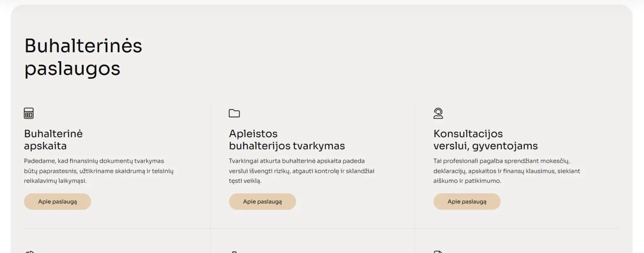Open Apie paslaugą for Apleistos buhalterijos tvarkymas
This screenshot has width=644, height=253.
(262, 202)
